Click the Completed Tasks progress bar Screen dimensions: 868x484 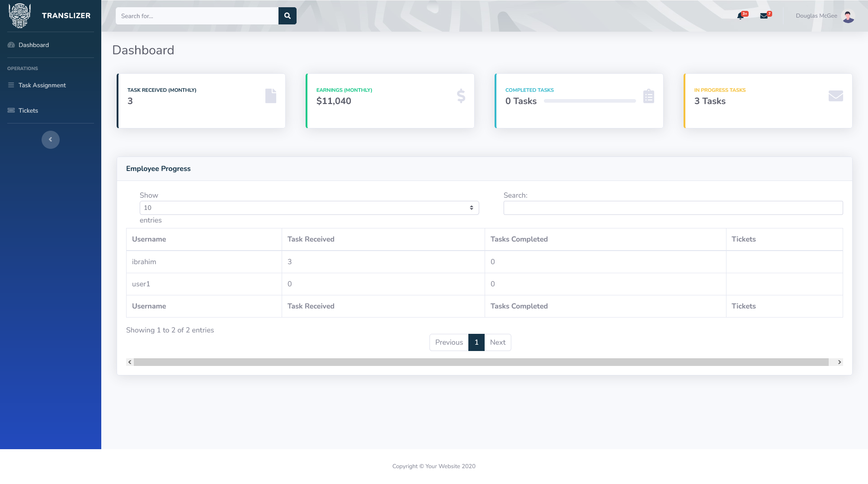tap(590, 101)
